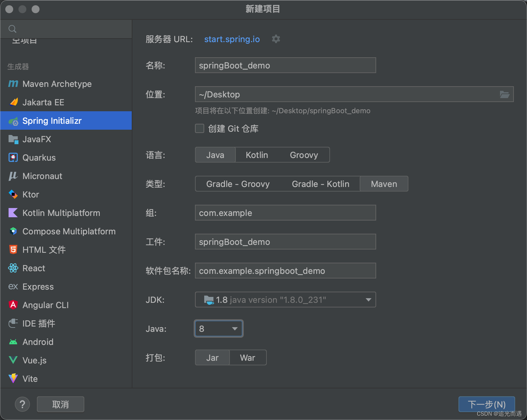Select Quarkus generator entry
Image resolution: width=527 pixels, height=420 pixels.
tap(66, 158)
